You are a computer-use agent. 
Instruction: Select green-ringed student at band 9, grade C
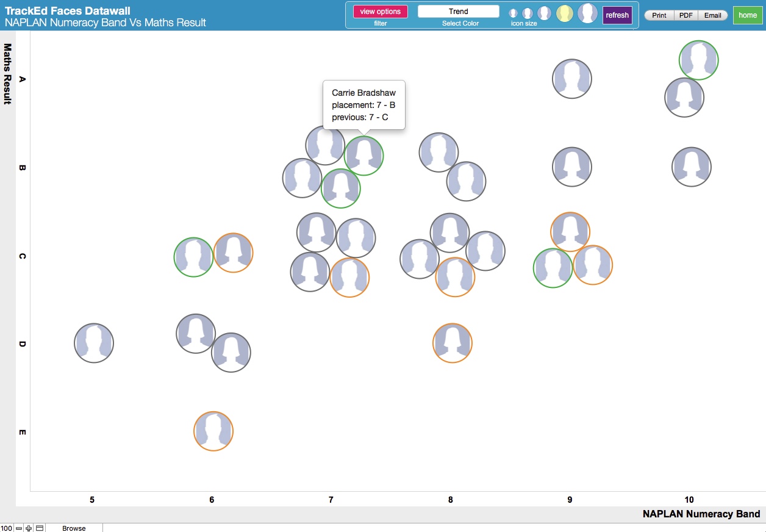tap(553, 268)
